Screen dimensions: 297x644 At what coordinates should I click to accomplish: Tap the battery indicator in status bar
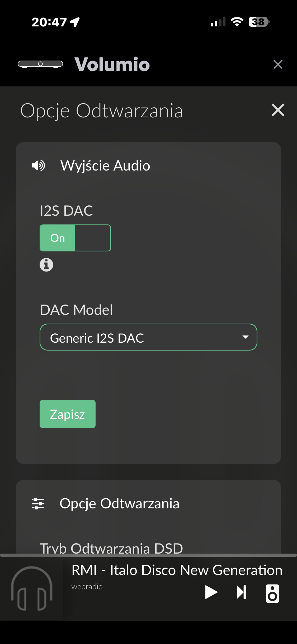[258, 22]
